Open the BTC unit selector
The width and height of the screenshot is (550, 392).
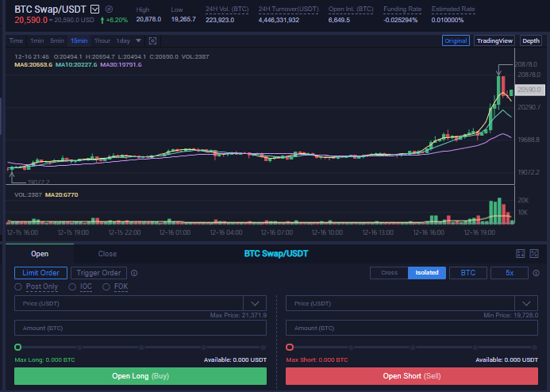[x=468, y=273]
